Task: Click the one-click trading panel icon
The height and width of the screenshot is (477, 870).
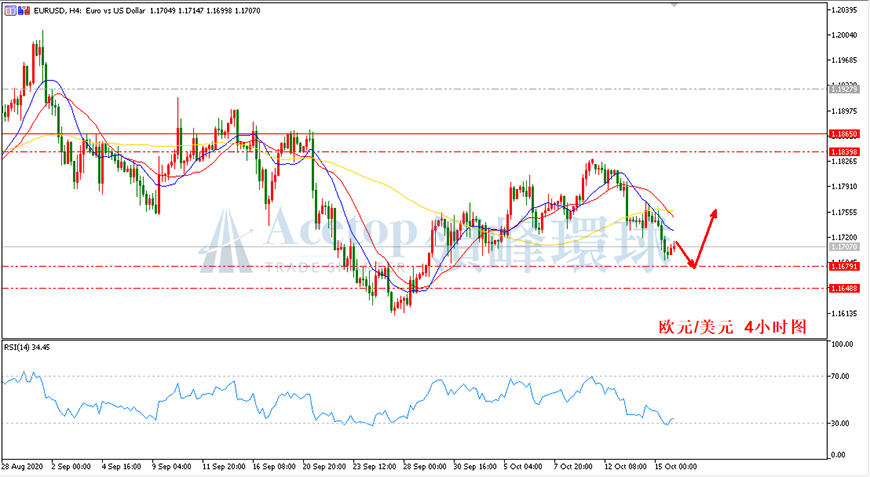Action: 10,11
